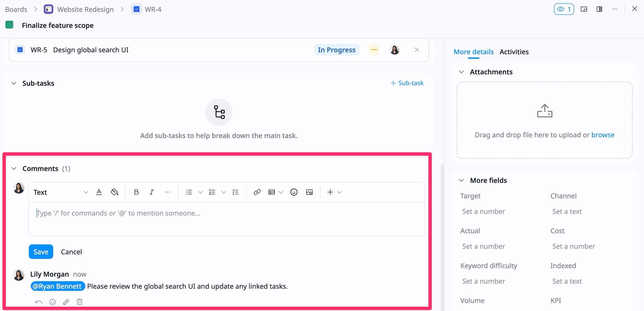Cancel the comment draft

71,252
